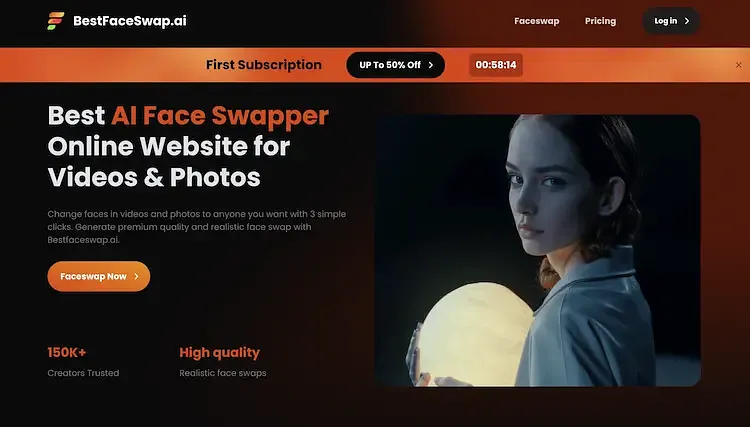The width and height of the screenshot is (750, 427).
Task: Click the description paragraph starting with 'Change faces in videos'
Action: point(197,227)
